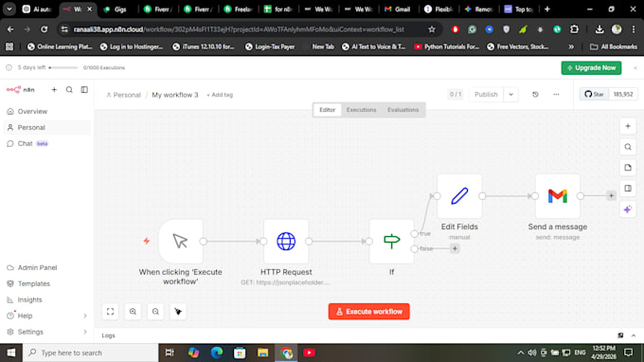Open the workflow three-dots options menu
Image resolution: width=644 pixels, height=362 pixels.
(556, 95)
